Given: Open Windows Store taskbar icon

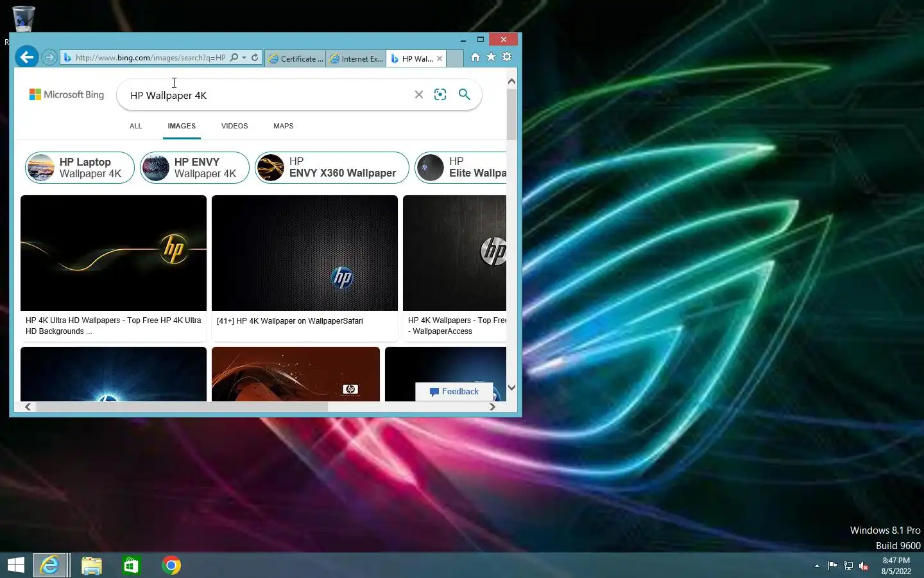Looking at the screenshot, I should coord(132,565).
